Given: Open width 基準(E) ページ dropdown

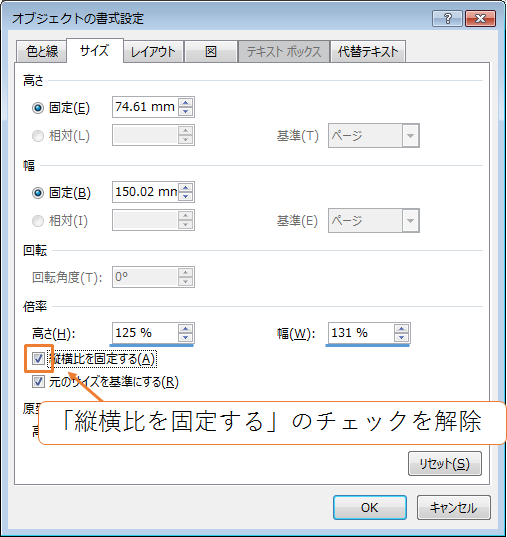Looking at the screenshot, I should tap(374, 221).
